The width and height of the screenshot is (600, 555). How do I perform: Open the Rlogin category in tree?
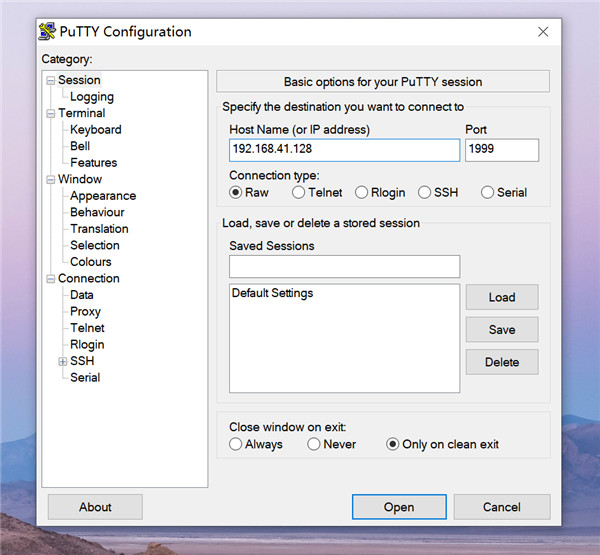87,344
